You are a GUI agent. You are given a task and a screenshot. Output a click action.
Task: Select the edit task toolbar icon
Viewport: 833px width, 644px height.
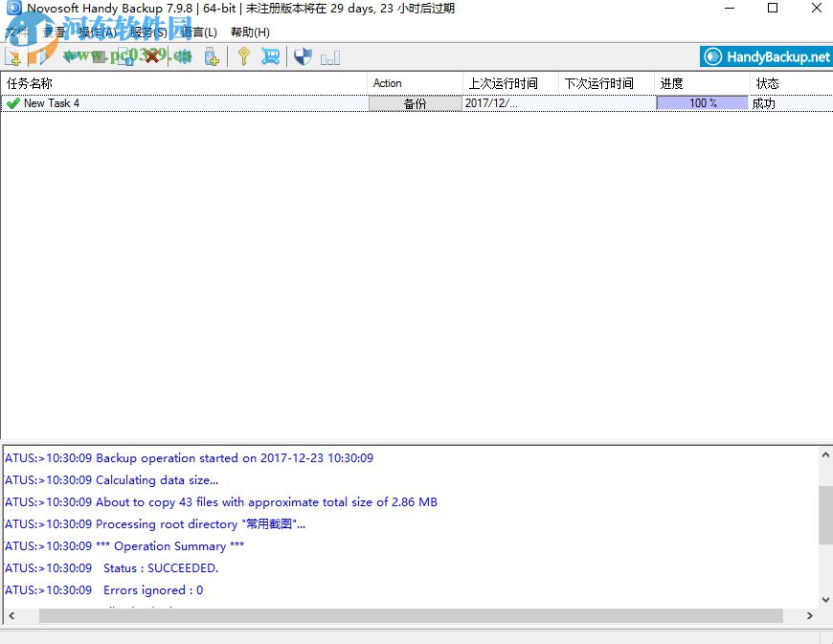[41, 56]
